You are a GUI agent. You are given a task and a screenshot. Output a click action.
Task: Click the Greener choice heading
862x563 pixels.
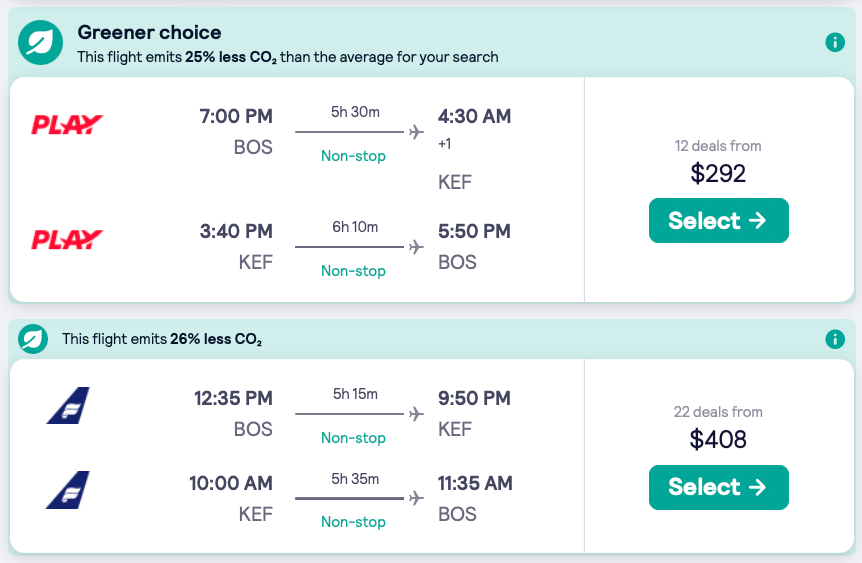(150, 33)
